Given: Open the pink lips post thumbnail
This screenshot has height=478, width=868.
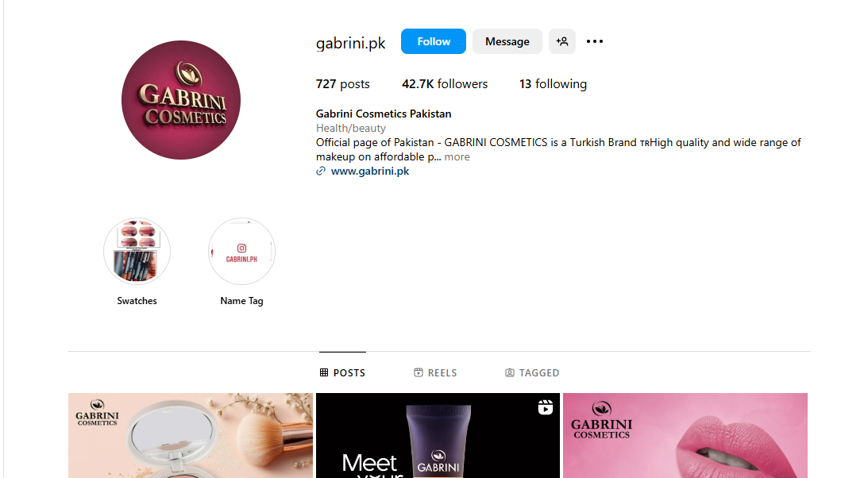Looking at the screenshot, I should (685, 435).
